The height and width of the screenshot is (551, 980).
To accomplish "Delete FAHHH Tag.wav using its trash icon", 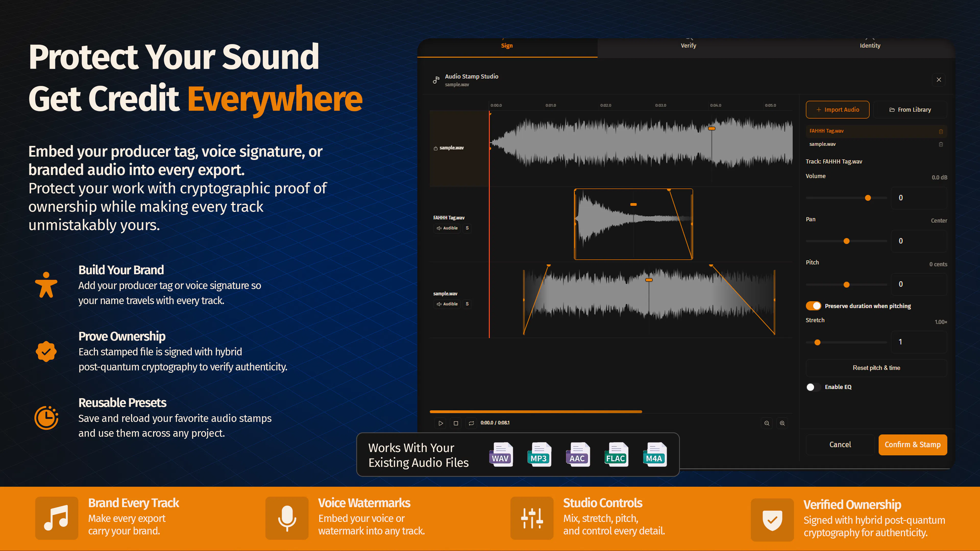I will (941, 131).
